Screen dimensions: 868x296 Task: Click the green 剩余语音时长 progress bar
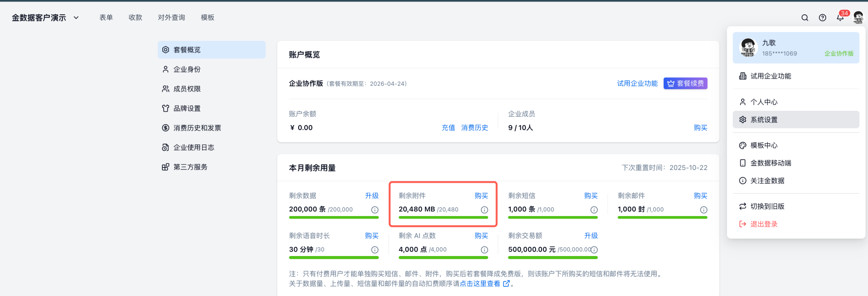tap(333, 258)
